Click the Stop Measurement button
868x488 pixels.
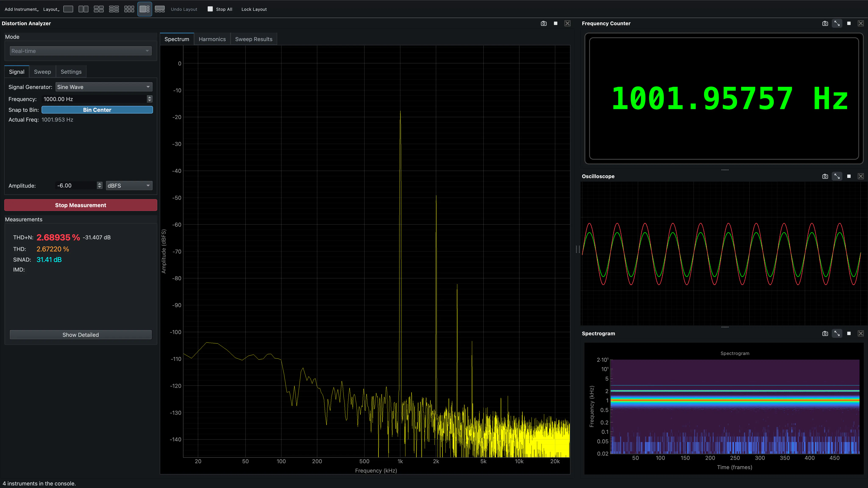click(x=81, y=205)
